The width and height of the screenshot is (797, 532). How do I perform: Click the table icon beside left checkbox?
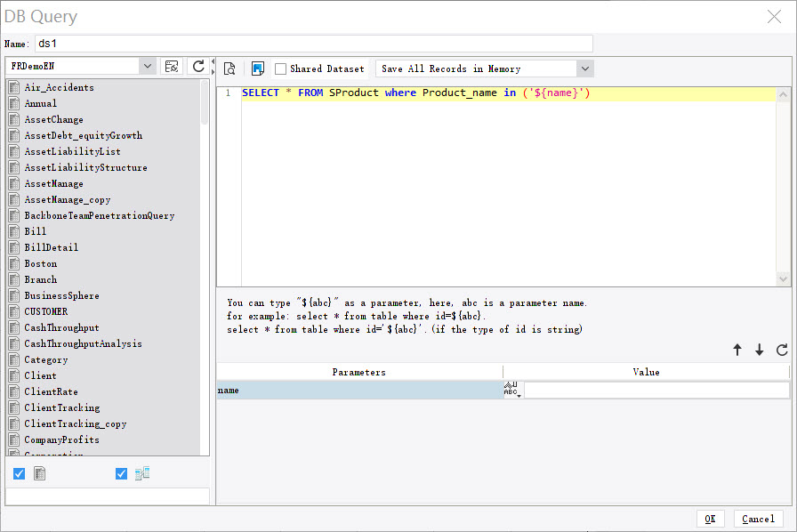click(x=39, y=473)
